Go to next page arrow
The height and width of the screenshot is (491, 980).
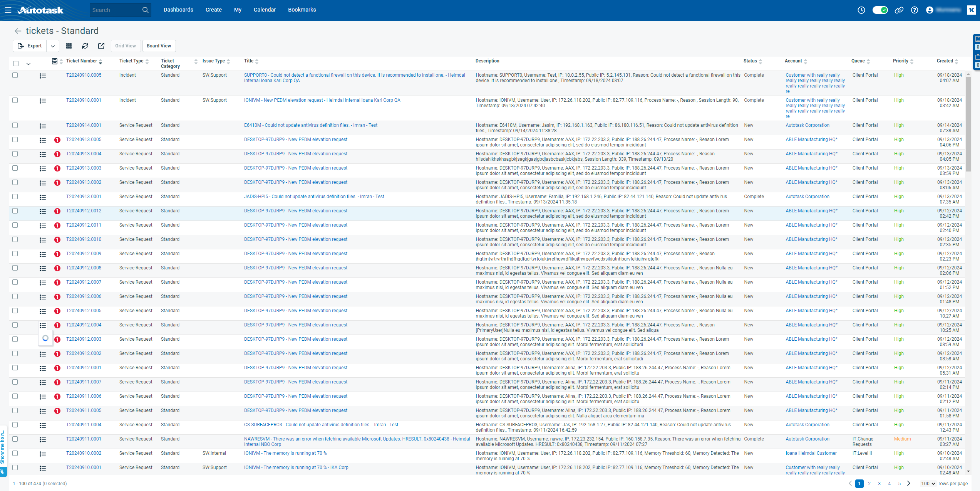(x=909, y=483)
